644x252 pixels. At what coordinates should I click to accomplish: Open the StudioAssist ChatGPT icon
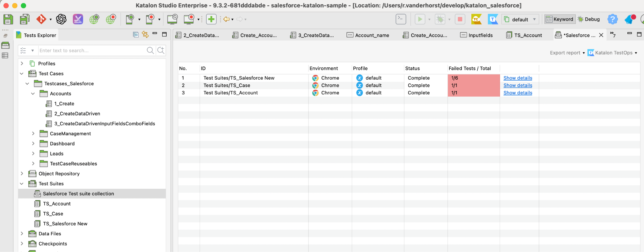[x=61, y=19]
